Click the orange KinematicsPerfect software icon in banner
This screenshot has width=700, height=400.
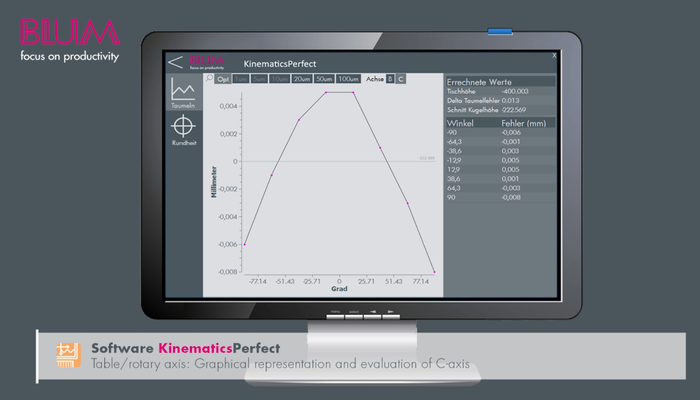[69, 355]
